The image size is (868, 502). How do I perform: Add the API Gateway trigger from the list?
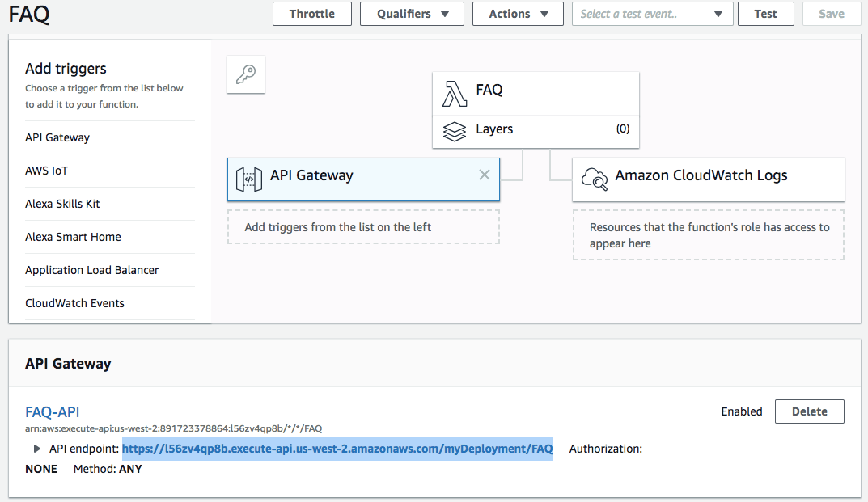57,137
